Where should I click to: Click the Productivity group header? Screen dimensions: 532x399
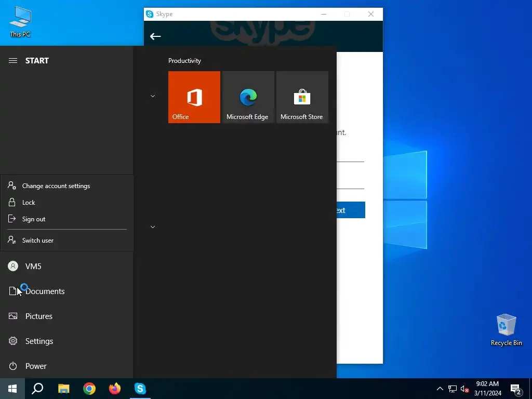click(184, 61)
